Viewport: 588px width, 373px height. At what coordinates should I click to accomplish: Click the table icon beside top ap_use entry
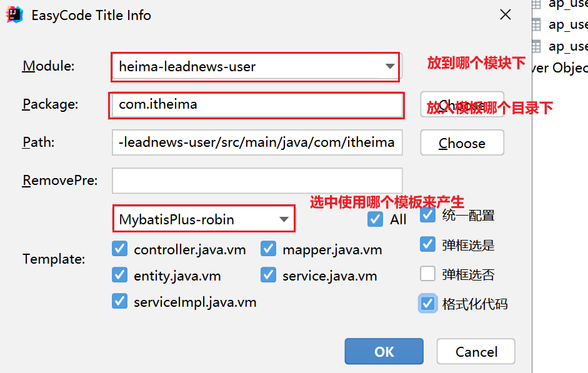[x=536, y=4]
